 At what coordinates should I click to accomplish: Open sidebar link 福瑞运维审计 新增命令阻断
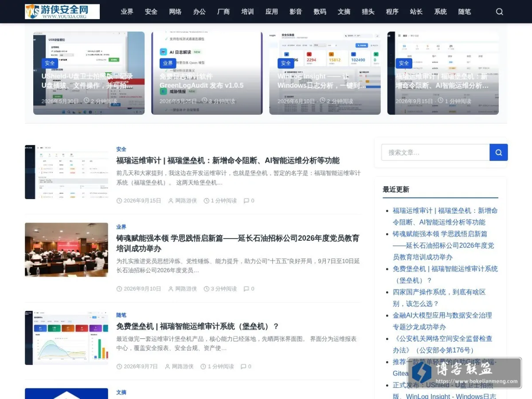click(445, 216)
